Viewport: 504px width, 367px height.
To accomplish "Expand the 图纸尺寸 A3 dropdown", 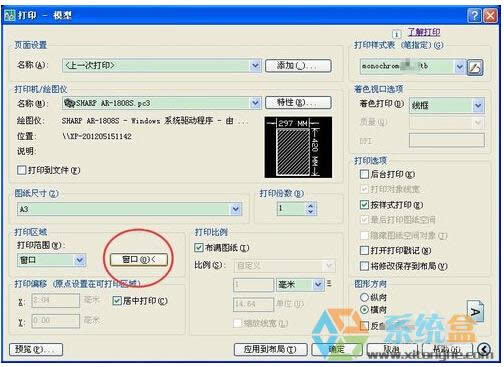I will tap(236, 209).
